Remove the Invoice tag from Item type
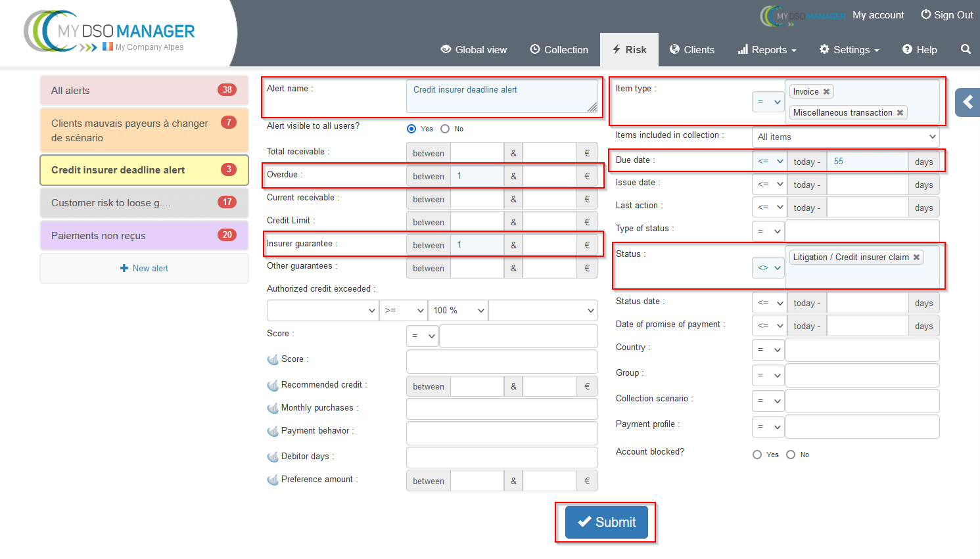 point(826,92)
